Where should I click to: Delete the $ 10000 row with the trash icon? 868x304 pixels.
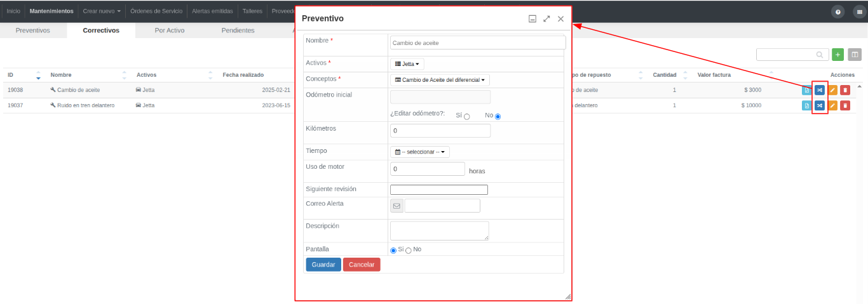tap(845, 105)
